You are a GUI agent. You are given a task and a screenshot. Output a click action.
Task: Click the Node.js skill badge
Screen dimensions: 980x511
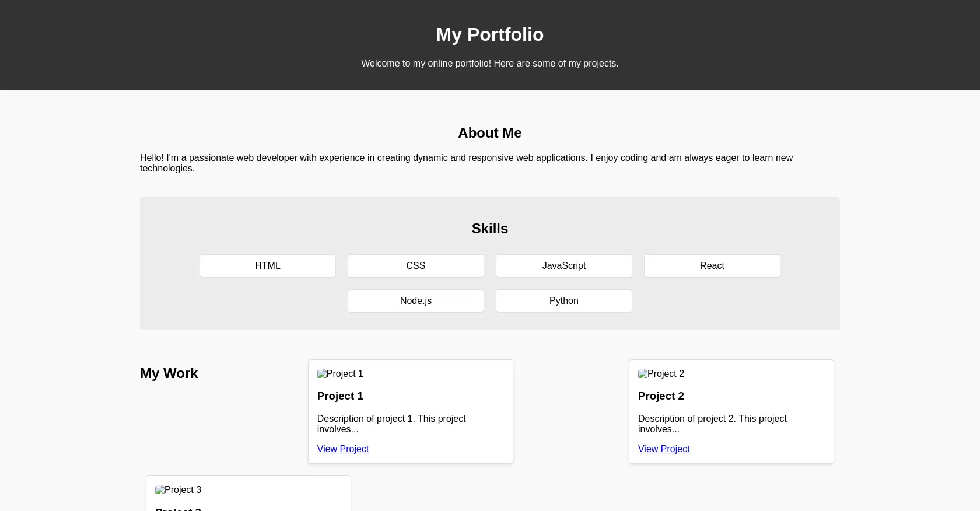(415, 300)
